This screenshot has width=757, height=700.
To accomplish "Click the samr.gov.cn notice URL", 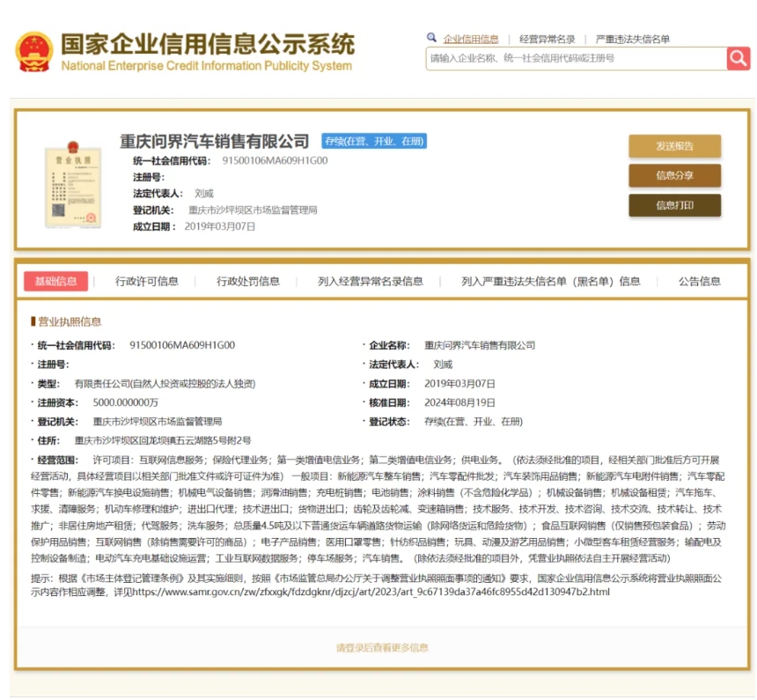I will 371,593.
